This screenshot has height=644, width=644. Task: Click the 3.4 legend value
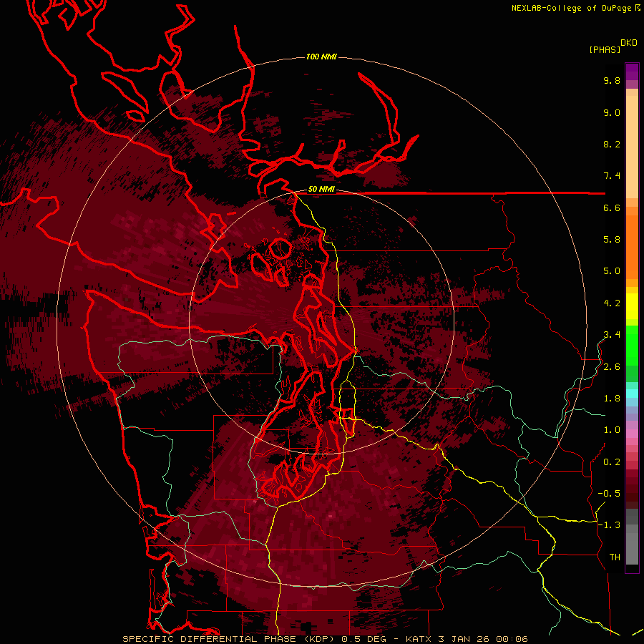pyautogui.click(x=612, y=335)
